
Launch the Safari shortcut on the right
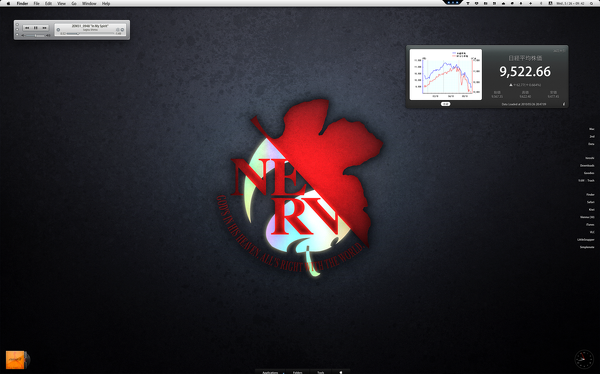pos(590,202)
